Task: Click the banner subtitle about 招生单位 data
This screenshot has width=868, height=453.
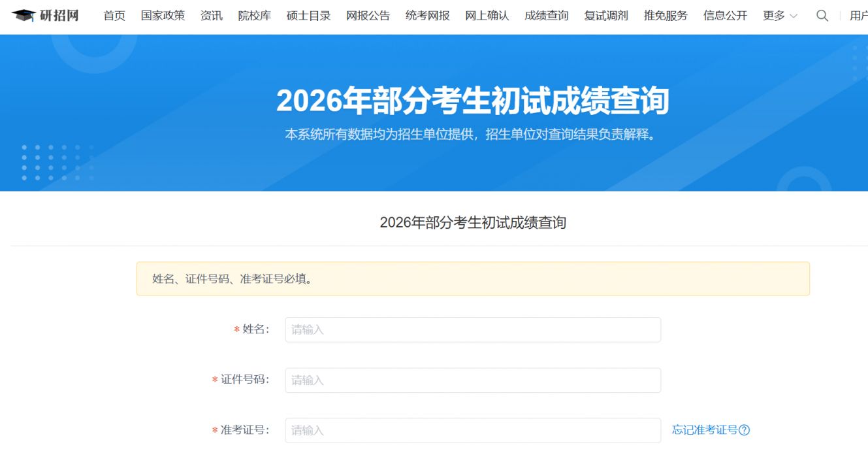Action: tap(470, 135)
